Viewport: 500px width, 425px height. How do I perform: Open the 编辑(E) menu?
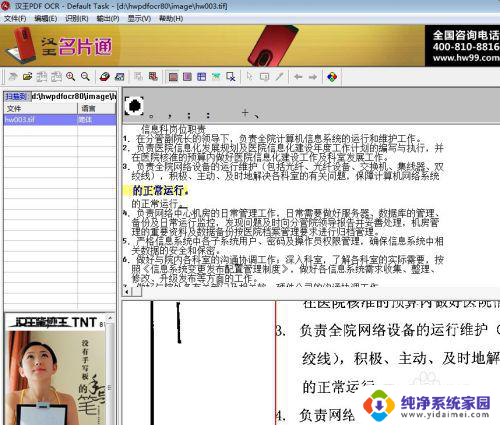[x=46, y=19]
